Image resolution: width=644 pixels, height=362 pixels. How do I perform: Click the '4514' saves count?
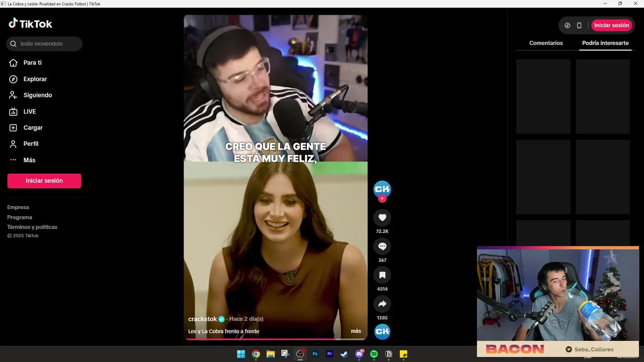(382, 289)
